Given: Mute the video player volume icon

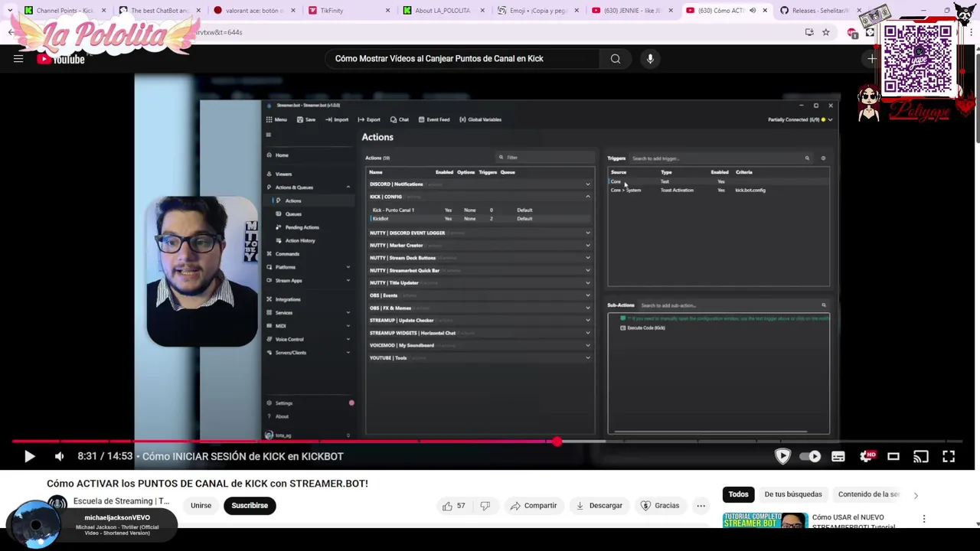Looking at the screenshot, I should (59, 456).
